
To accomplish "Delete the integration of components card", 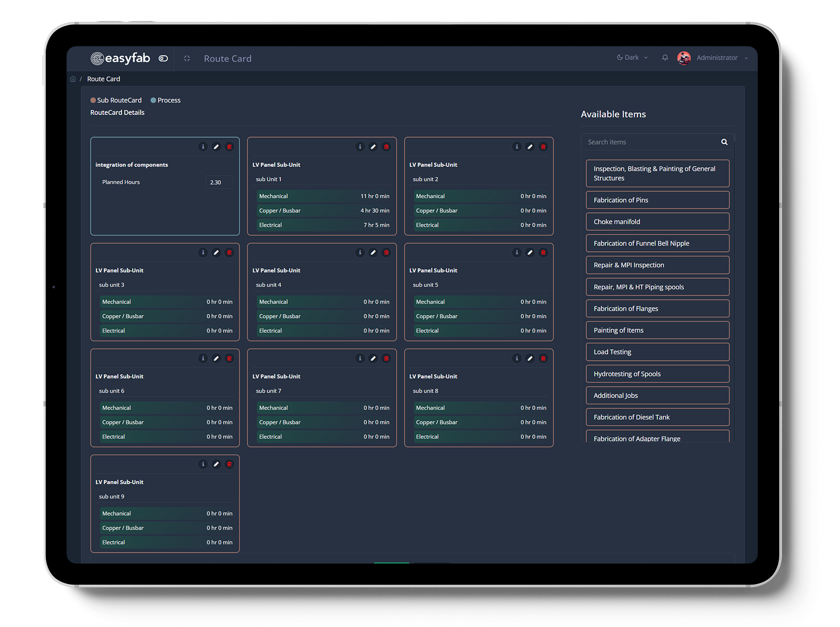I will coord(229,147).
